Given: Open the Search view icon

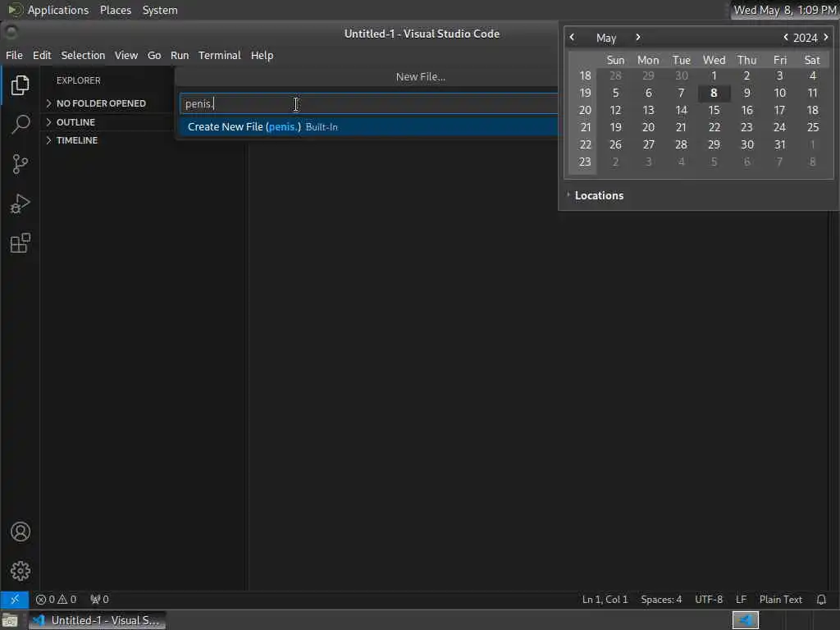Looking at the screenshot, I should 20,125.
